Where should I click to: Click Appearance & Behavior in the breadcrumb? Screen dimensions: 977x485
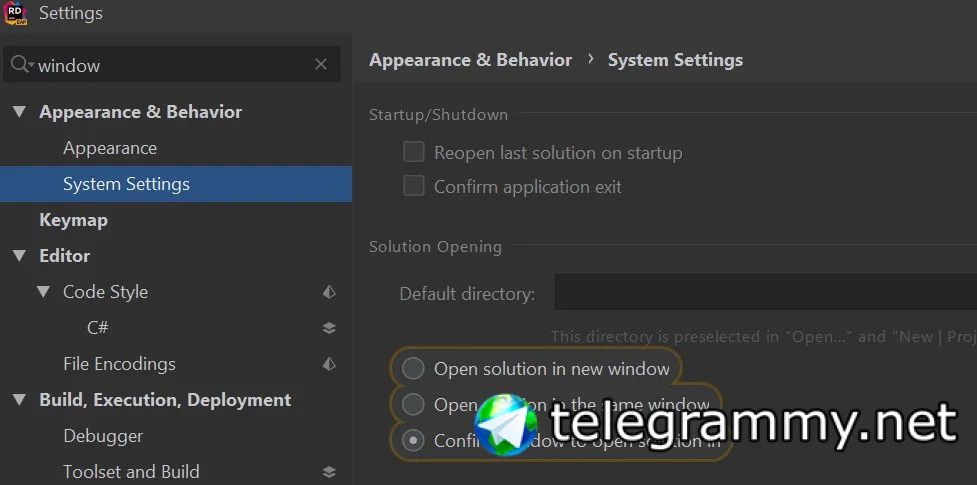470,60
